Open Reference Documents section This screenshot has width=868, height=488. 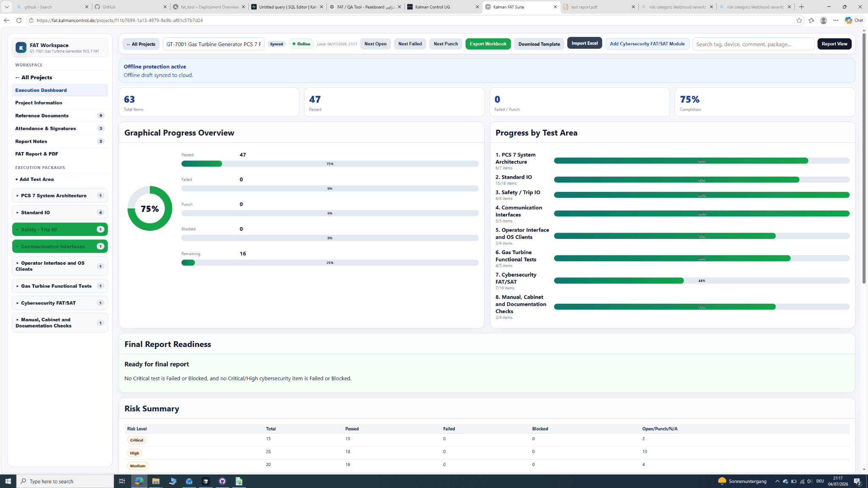(60, 116)
